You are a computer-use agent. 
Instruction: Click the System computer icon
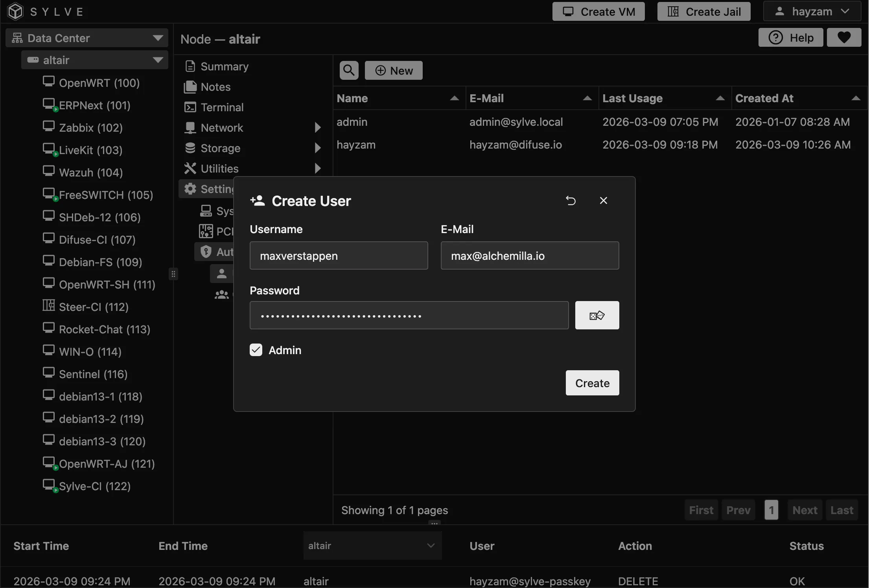[206, 211]
